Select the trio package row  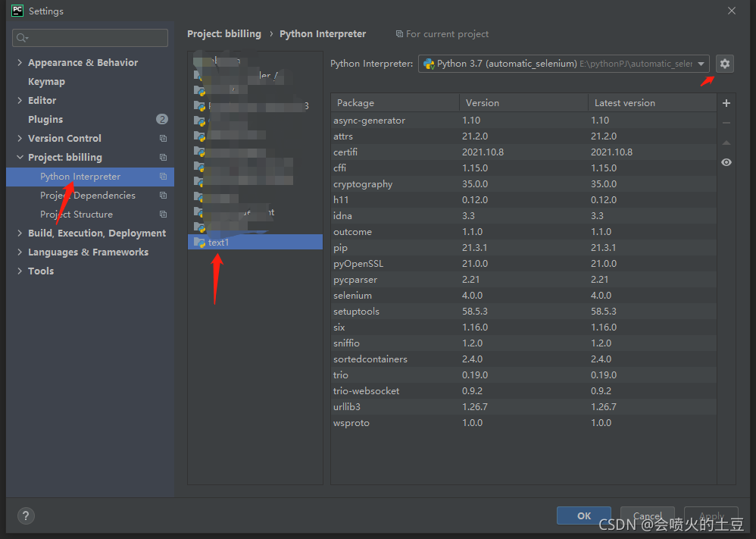(x=523, y=375)
